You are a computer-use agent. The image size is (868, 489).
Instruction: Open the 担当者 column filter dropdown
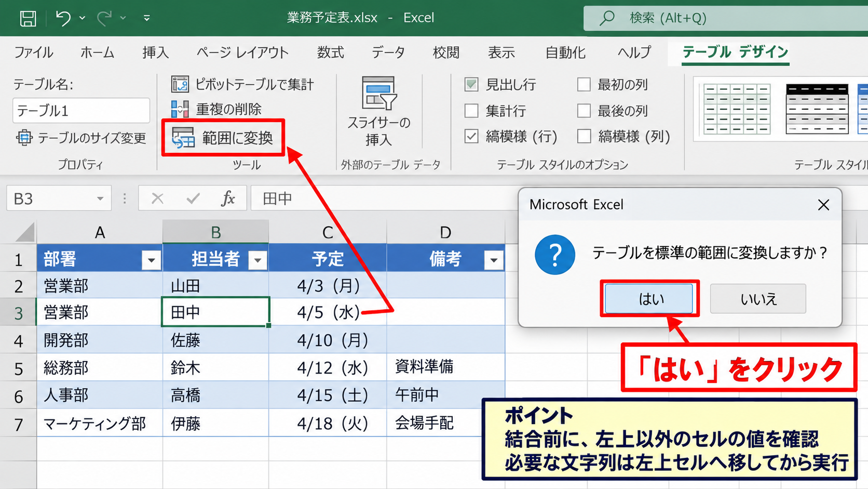tap(257, 259)
